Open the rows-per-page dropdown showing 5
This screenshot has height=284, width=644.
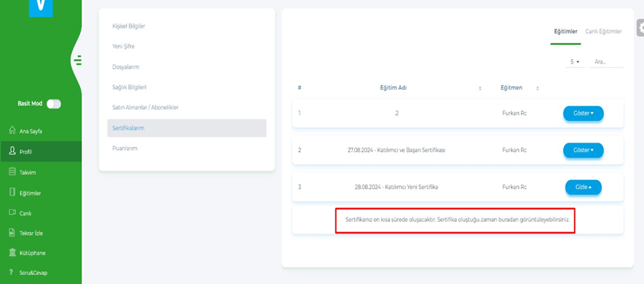pyautogui.click(x=574, y=62)
